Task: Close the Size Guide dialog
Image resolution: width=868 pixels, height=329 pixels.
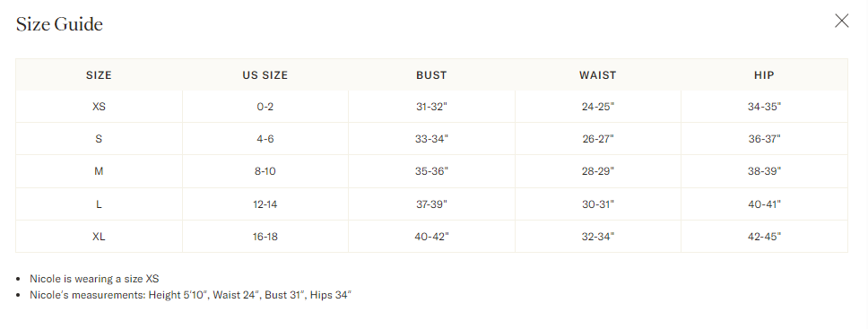Action: [x=841, y=21]
